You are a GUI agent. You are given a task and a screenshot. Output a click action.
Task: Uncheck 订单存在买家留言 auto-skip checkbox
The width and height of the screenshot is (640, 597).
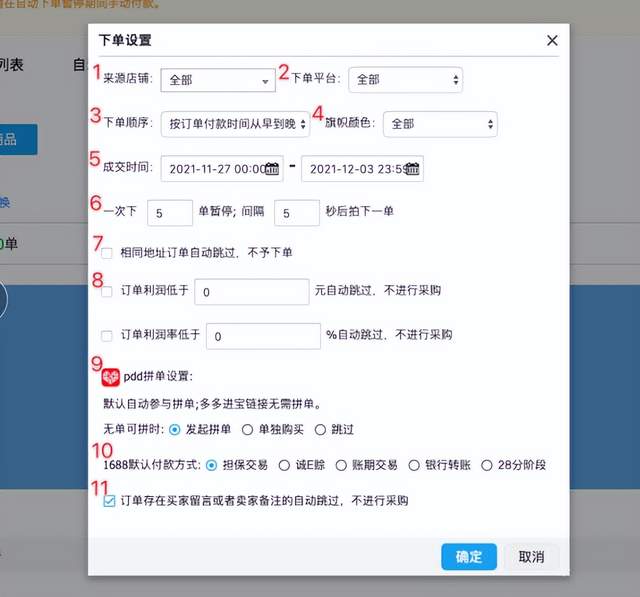(x=109, y=501)
